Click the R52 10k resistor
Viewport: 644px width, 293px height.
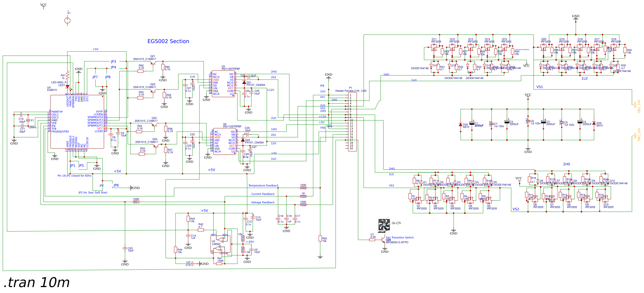point(320,238)
